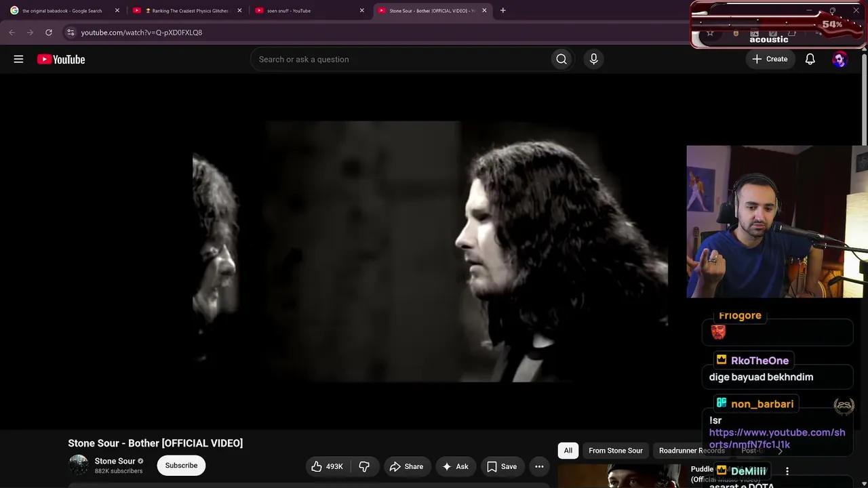Screen dimensions: 868x488
Task: Click the chat message dige bayuad bekhndim
Action: coord(761,377)
